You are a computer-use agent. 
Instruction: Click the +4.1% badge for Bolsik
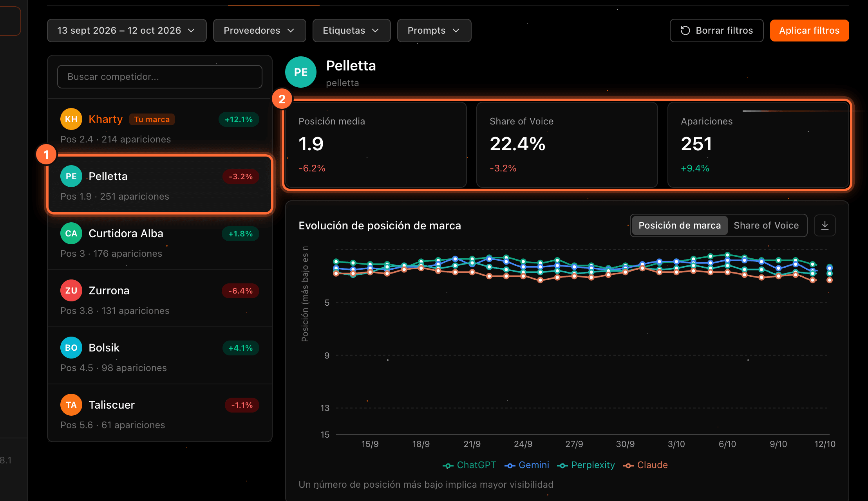tap(241, 348)
